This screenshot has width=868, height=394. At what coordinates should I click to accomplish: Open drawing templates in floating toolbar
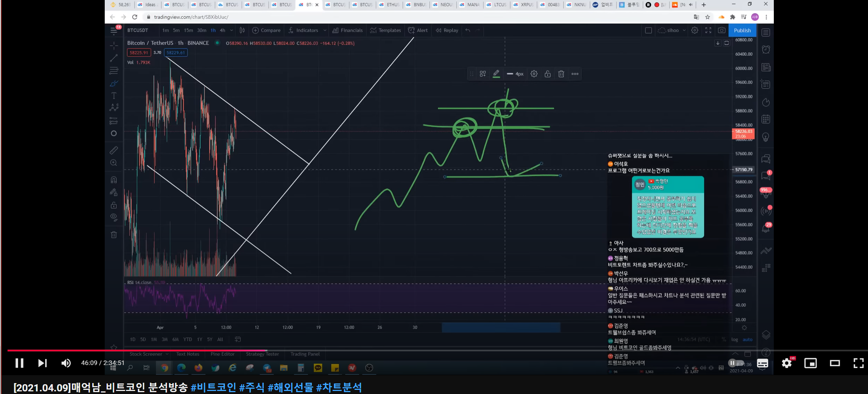[x=483, y=74]
